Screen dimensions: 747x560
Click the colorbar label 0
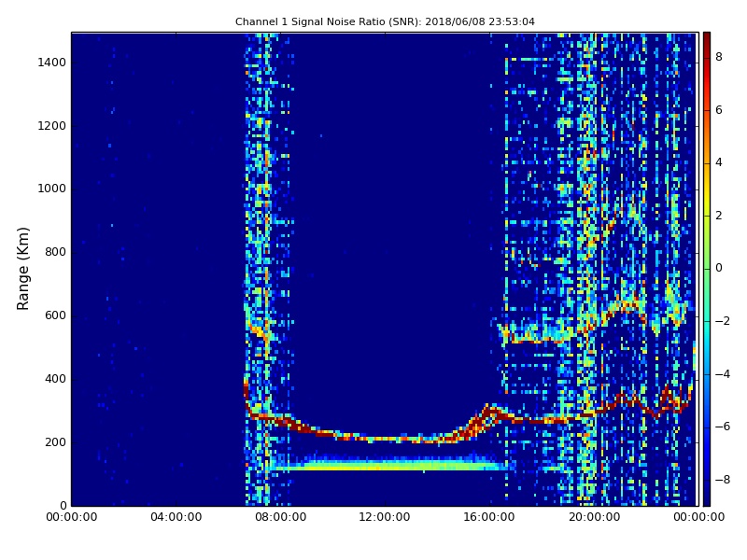point(719,268)
